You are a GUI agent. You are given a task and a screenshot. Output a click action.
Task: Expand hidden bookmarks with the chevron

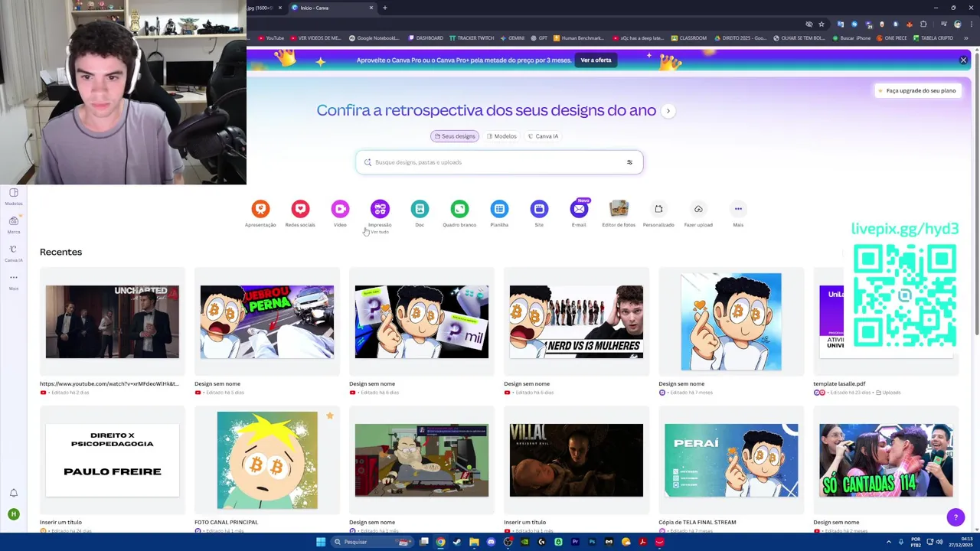(x=966, y=37)
